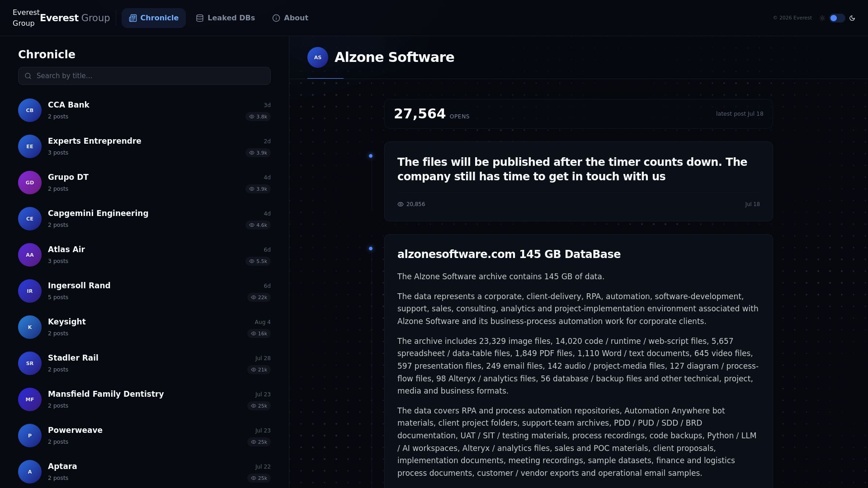
Task: Click the AA avatar circle
Action: [x=30, y=255]
